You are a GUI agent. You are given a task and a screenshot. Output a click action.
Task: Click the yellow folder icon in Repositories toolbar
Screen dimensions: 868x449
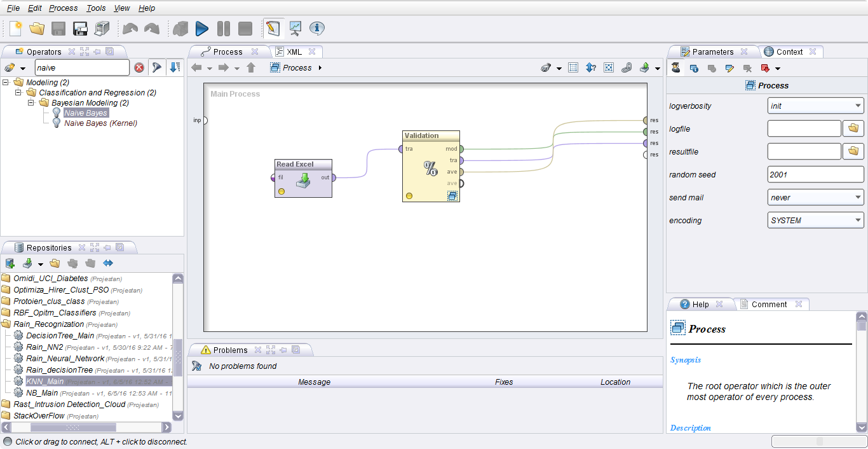[x=55, y=263]
